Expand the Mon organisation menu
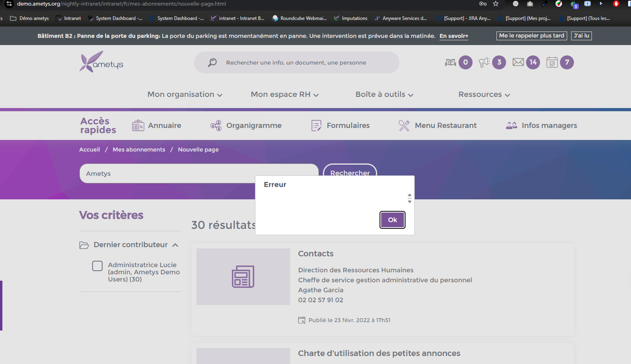The image size is (631, 364). (185, 94)
